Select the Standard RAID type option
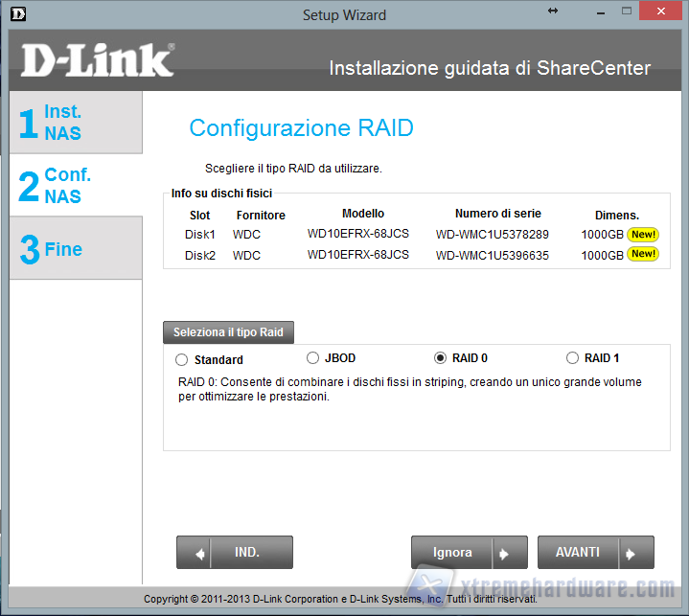689x616 pixels. (x=182, y=360)
